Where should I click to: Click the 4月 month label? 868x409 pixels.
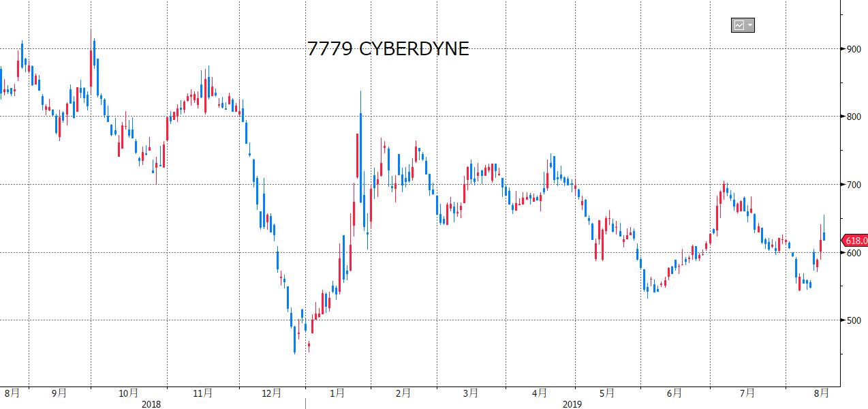(540, 393)
